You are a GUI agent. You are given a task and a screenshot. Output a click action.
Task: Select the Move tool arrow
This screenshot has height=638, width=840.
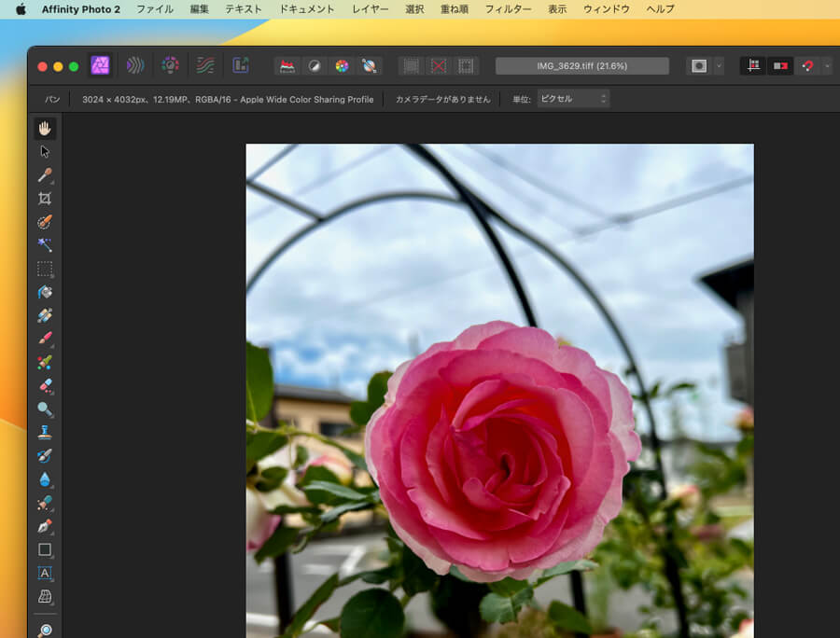pos(44,152)
